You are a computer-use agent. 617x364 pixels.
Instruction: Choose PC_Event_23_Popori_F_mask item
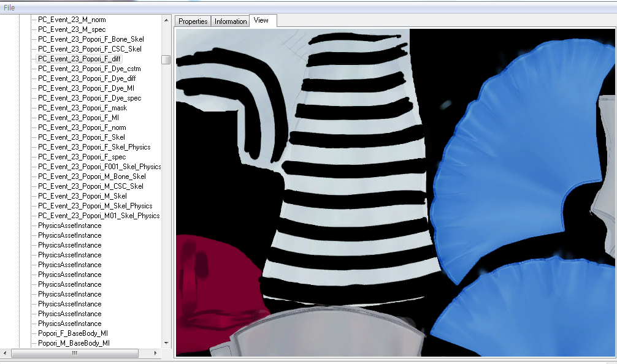pos(82,108)
